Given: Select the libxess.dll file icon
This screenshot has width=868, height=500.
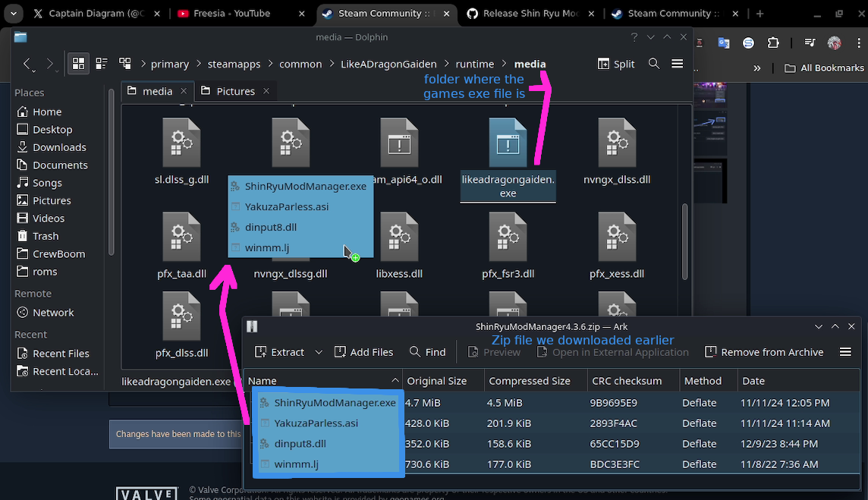Looking at the screenshot, I should 399,237.
